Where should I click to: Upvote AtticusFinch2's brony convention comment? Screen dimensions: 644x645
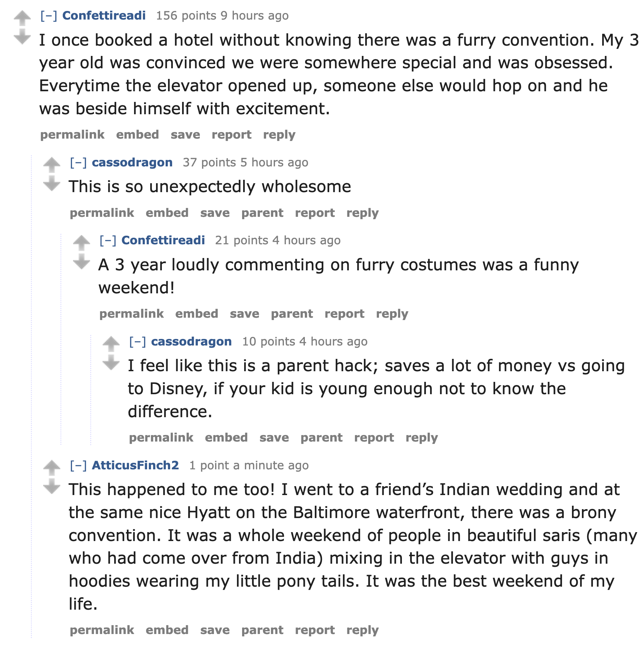coord(52,467)
